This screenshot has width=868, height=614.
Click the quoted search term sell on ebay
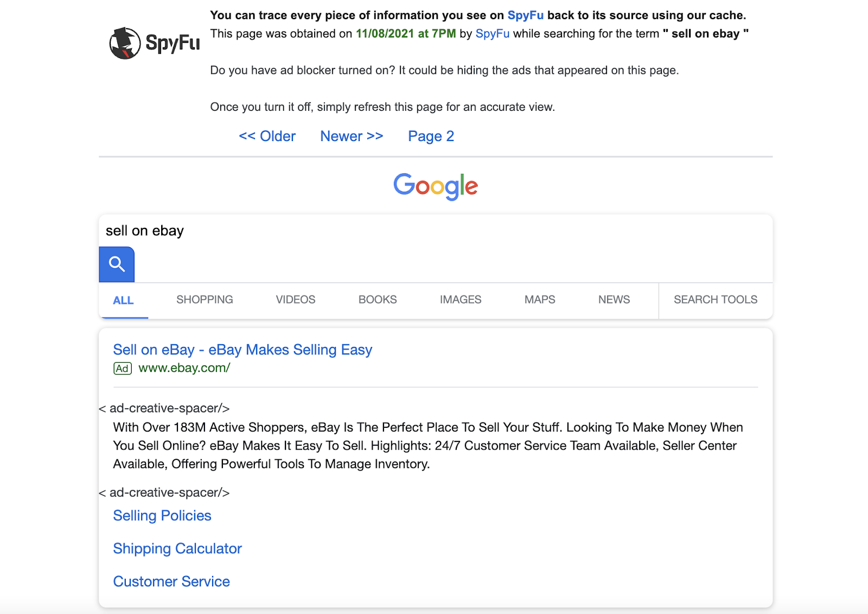pos(706,34)
